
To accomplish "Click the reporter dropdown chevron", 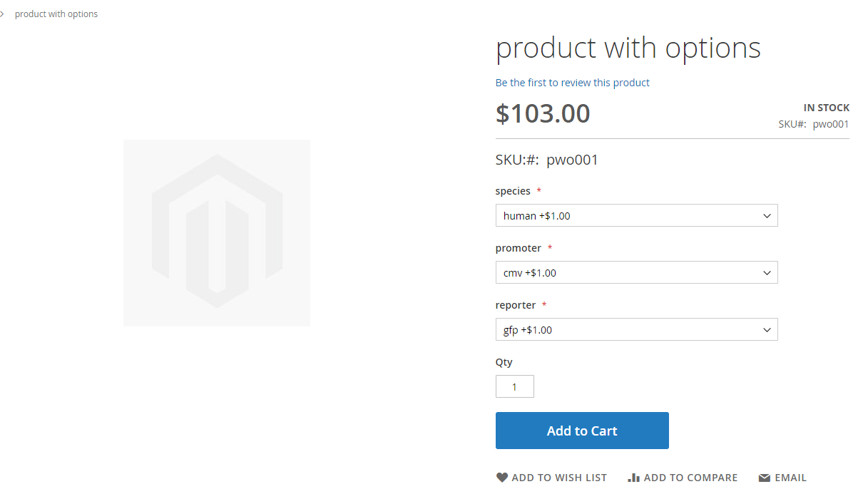I will click(x=767, y=329).
